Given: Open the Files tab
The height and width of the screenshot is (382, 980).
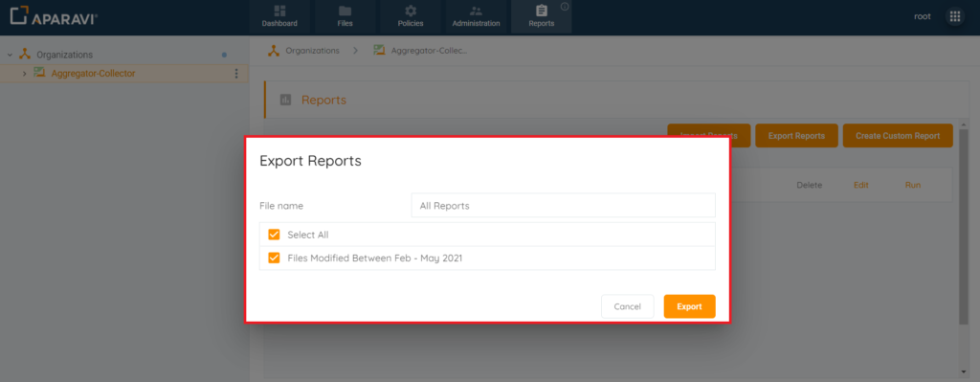Looking at the screenshot, I should [345, 17].
